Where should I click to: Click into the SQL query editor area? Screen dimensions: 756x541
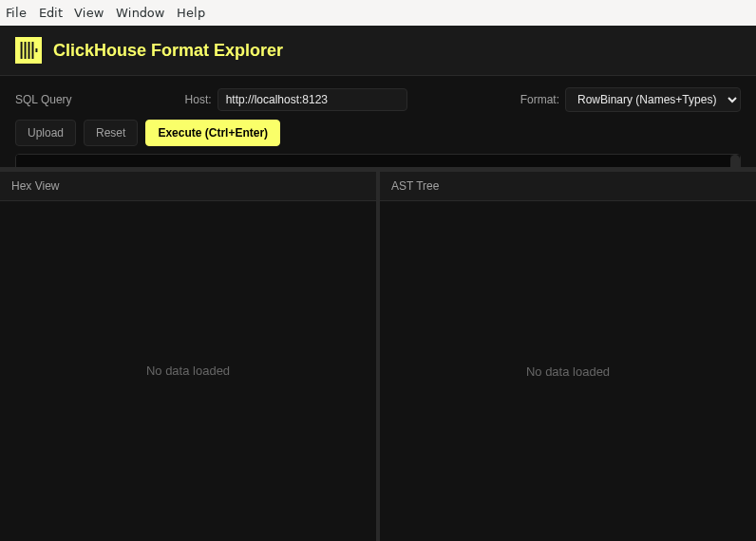372,161
